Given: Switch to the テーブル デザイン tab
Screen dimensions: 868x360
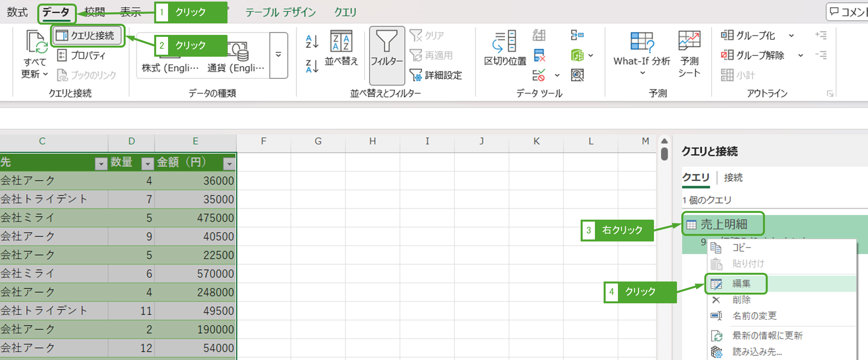Looking at the screenshot, I should (x=280, y=12).
